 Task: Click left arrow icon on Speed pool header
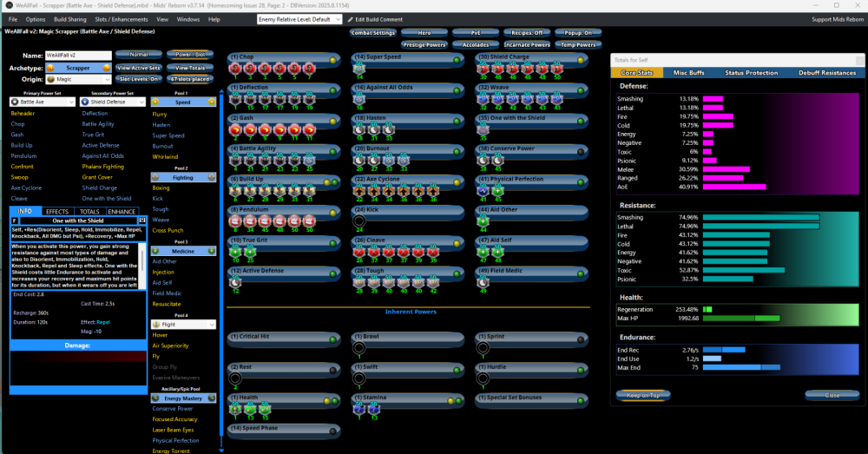point(153,102)
